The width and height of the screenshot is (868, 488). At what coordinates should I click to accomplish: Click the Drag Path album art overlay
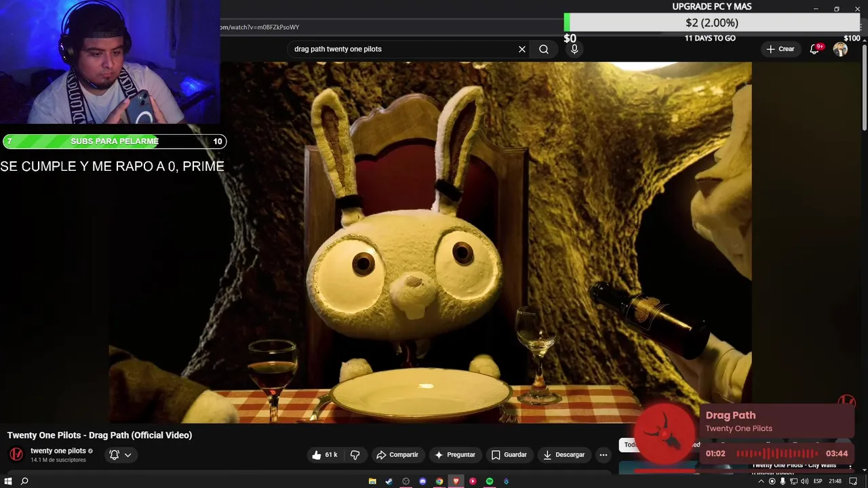[x=665, y=435]
